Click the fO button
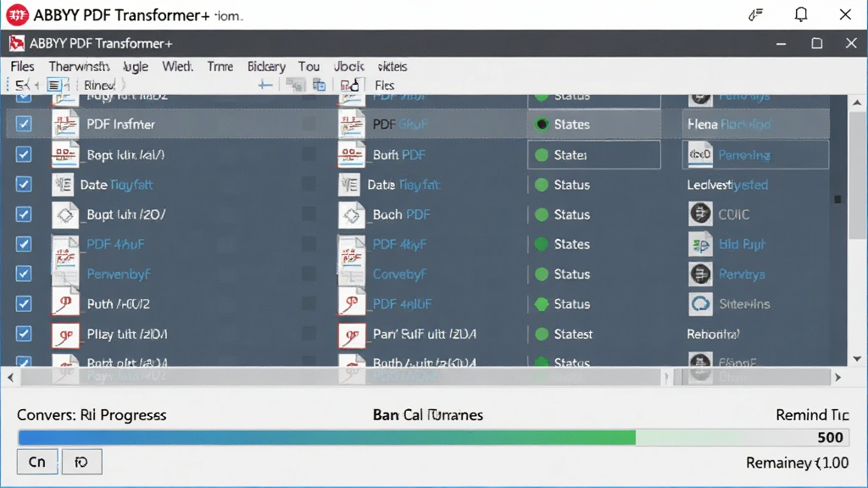The width and height of the screenshot is (868, 488). pyautogui.click(x=82, y=462)
